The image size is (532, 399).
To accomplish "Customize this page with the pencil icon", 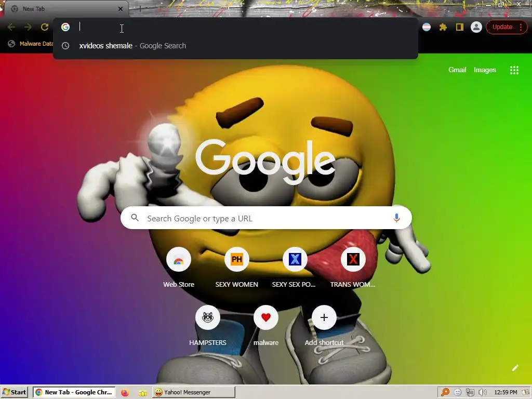I will click(x=515, y=368).
